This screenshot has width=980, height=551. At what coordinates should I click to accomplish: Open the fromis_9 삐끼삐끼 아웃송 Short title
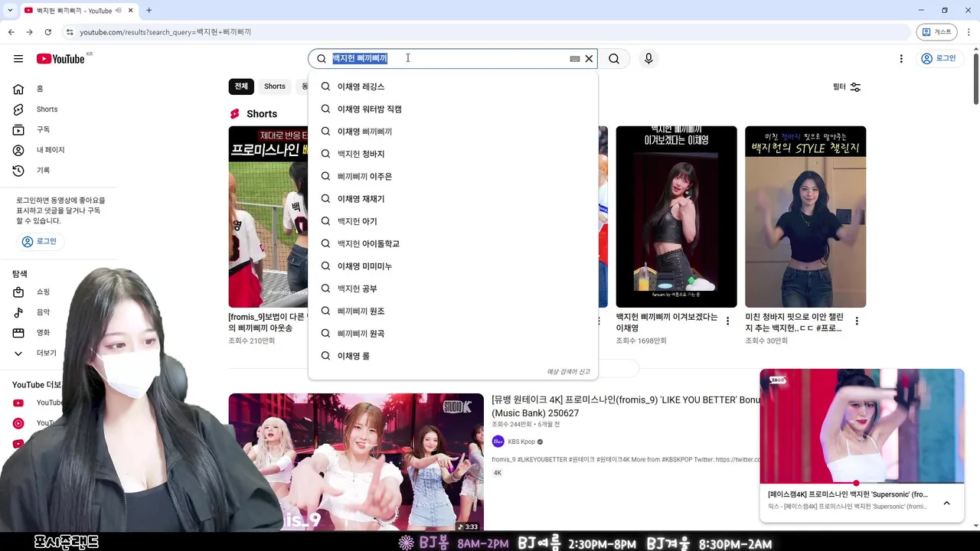coord(267,322)
